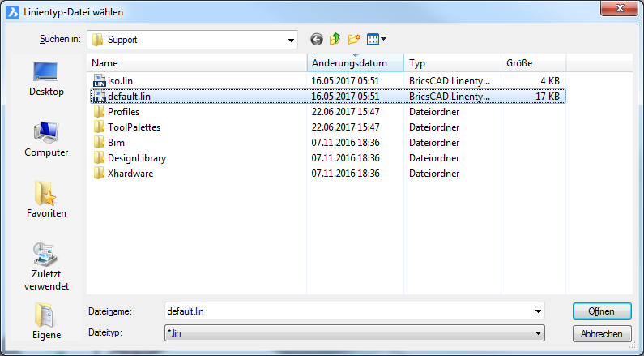Click the Öffnen button
Image resolution: width=644 pixels, height=356 pixels.
[601, 311]
